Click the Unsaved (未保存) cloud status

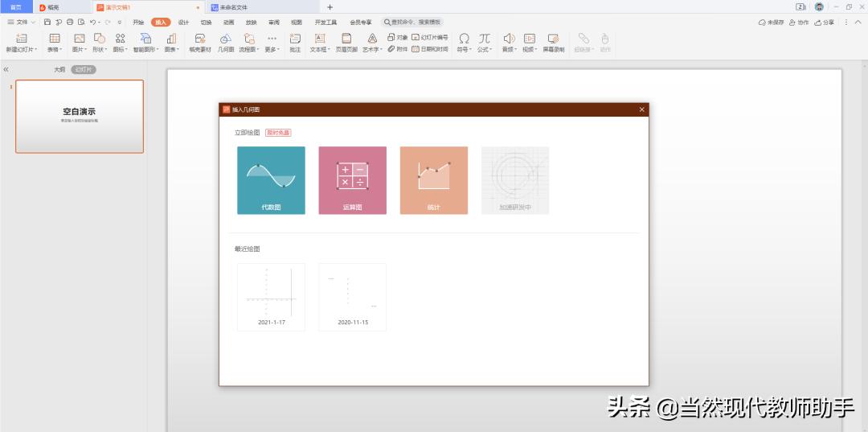(771, 23)
